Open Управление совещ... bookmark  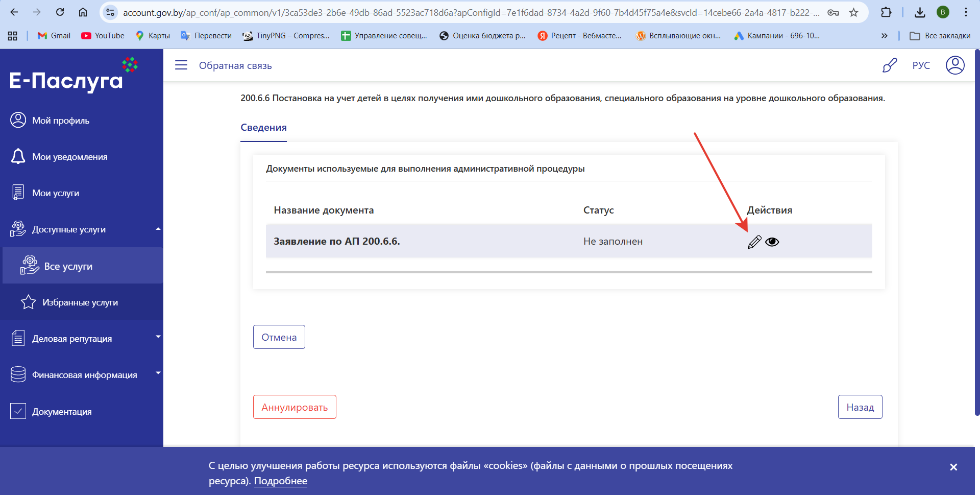coord(384,36)
